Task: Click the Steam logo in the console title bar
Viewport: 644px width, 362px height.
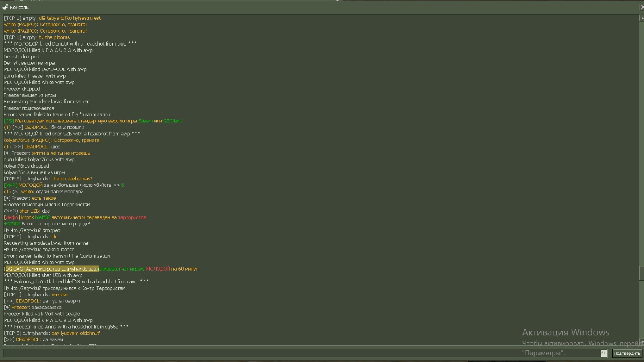Action: (x=5, y=7)
